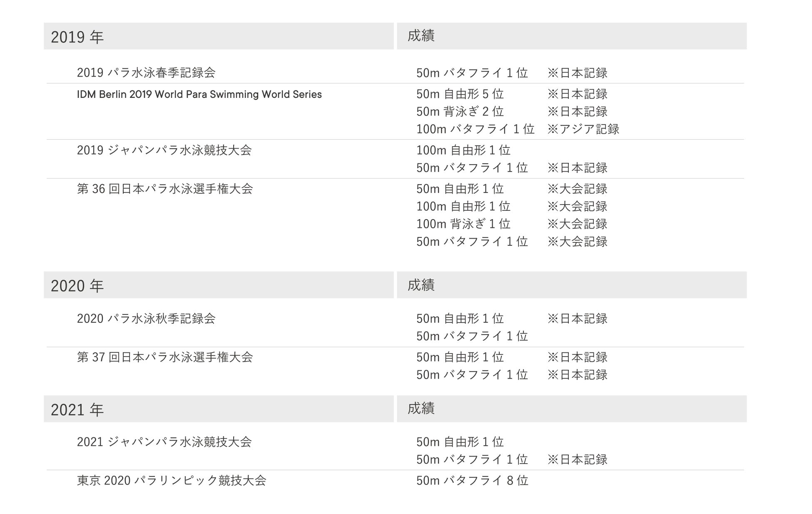Select the 2020 パラ水泳秋季記録会 event name
The height and width of the screenshot is (514, 812).
point(146,319)
